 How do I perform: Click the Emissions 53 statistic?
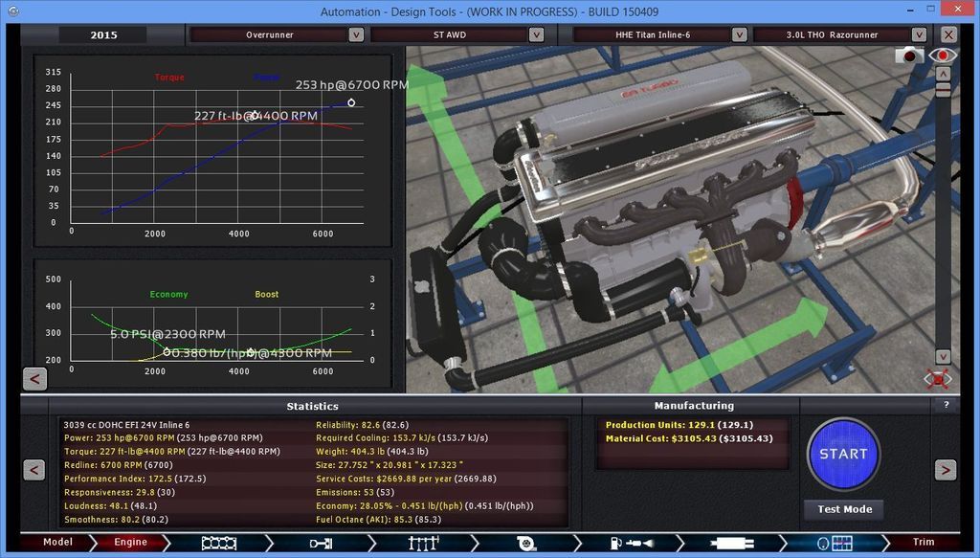coord(354,492)
